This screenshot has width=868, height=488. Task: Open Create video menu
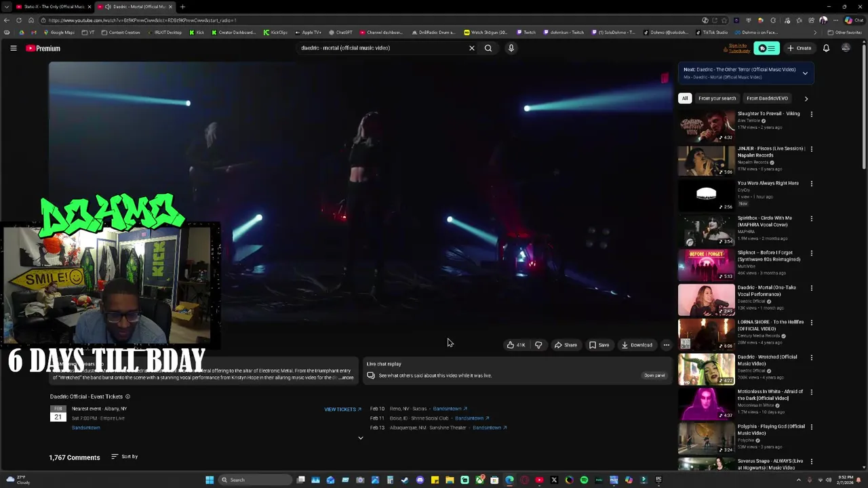pyautogui.click(x=800, y=48)
